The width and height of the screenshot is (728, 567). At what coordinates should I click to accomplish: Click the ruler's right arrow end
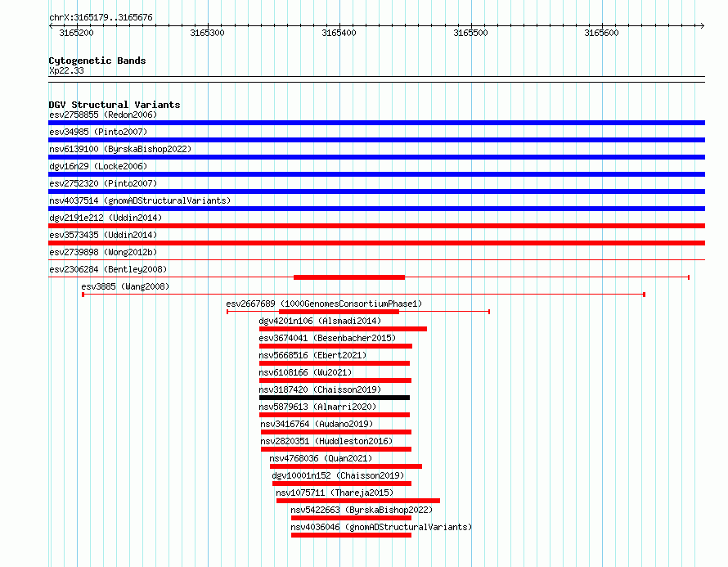(x=703, y=25)
